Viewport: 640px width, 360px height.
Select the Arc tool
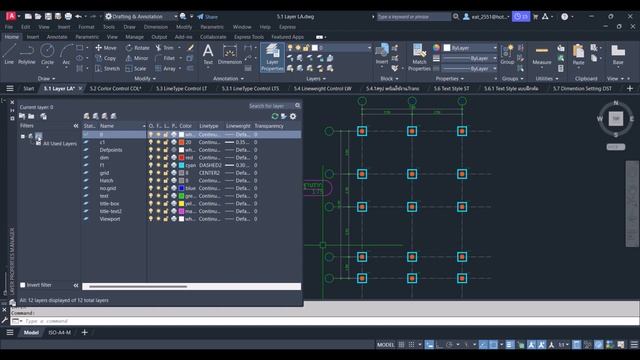66,54
